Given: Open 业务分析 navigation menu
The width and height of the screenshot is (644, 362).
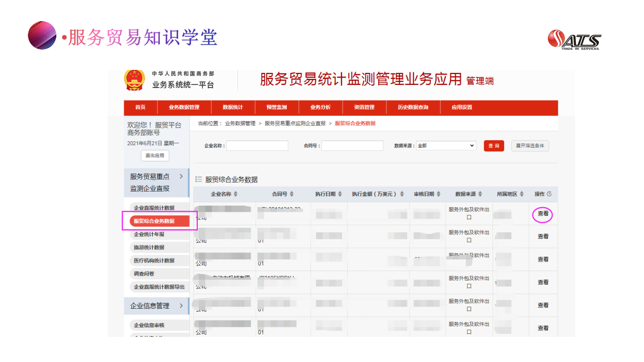Looking at the screenshot, I should tap(320, 108).
